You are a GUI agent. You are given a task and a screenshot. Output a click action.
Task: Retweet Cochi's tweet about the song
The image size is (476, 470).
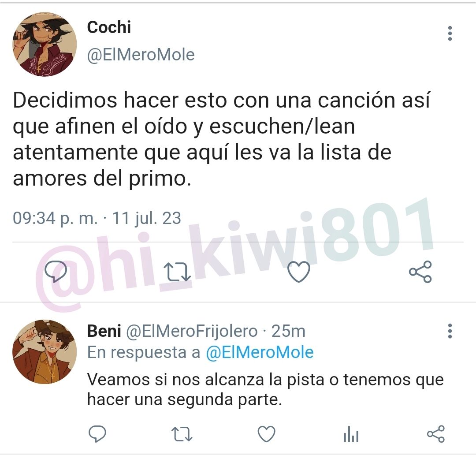[x=177, y=272]
